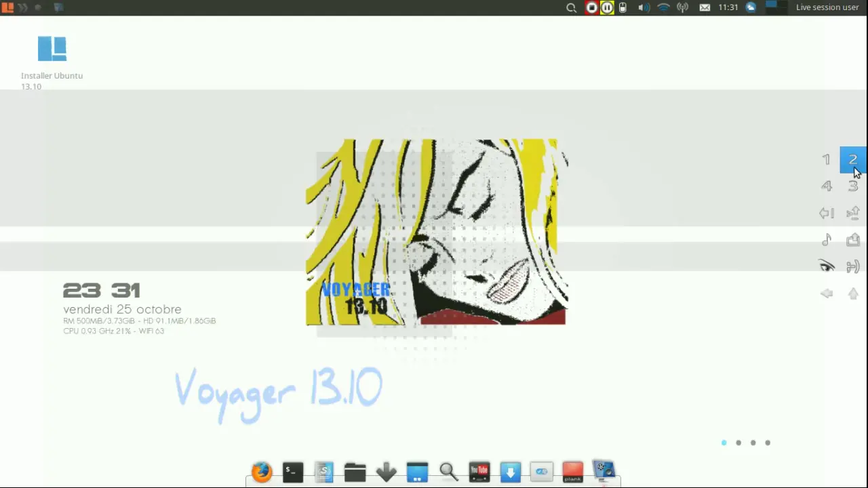Open the red plank dock icon
The width and height of the screenshot is (868, 488).
[573, 472]
